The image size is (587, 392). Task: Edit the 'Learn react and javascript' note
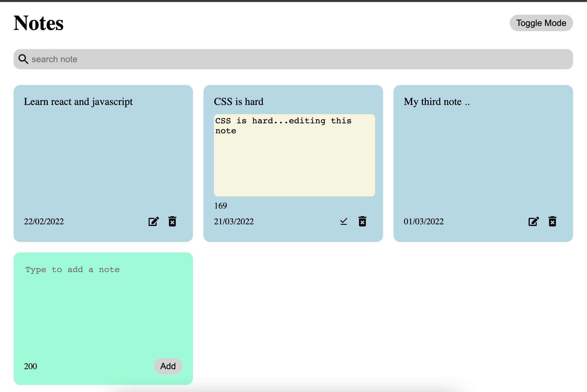154,221
